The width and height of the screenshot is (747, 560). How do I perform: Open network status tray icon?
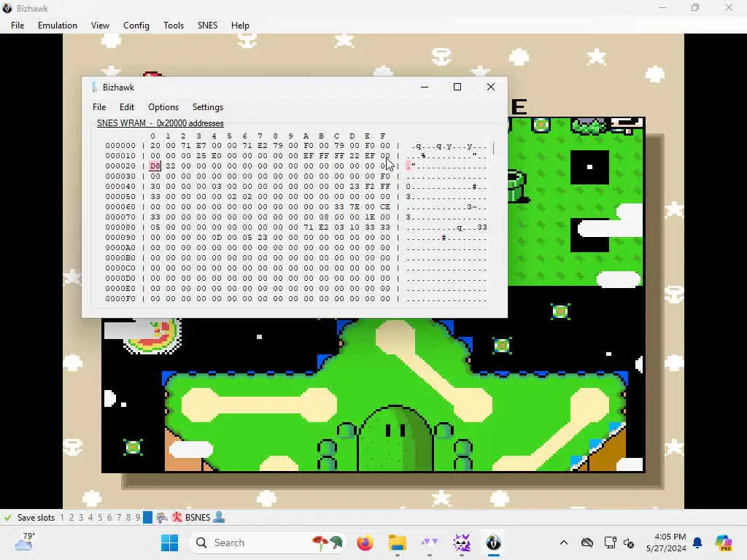click(610, 542)
